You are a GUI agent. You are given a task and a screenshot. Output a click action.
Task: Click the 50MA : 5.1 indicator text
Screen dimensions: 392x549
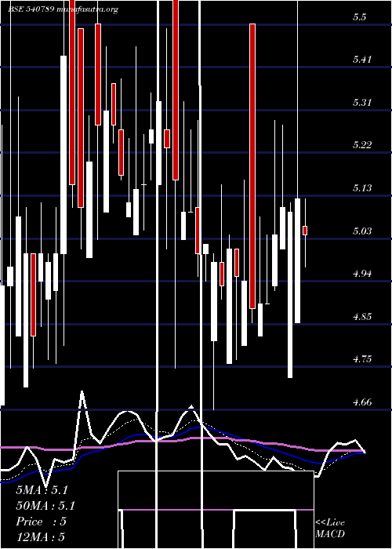45,506
